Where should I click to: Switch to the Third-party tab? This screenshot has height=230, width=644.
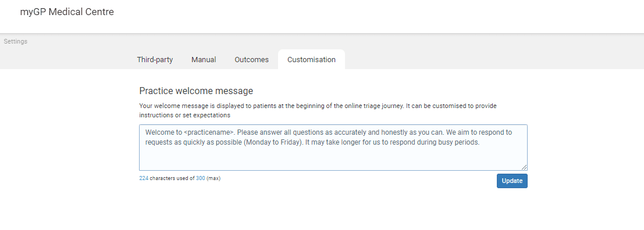click(x=155, y=59)
